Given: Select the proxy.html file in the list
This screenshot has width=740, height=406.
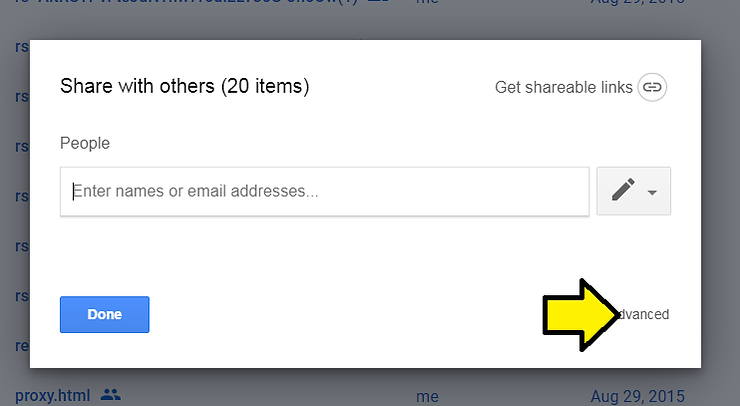Looking at the screenshot, I should (x=52, y=396).
